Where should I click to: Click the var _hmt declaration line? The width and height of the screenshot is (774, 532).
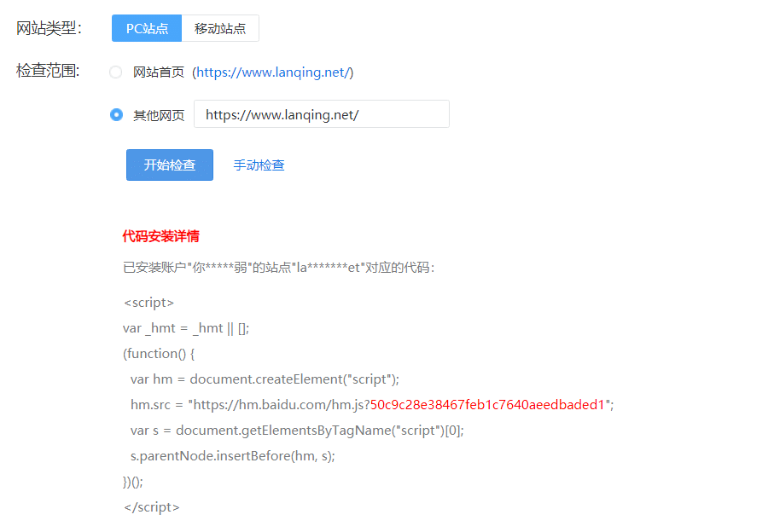pyautogui.click(x=185, y=327)
